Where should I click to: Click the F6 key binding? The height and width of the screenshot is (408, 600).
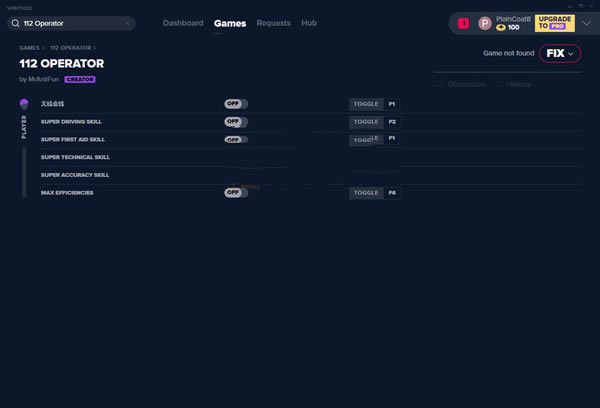[392, 193]
